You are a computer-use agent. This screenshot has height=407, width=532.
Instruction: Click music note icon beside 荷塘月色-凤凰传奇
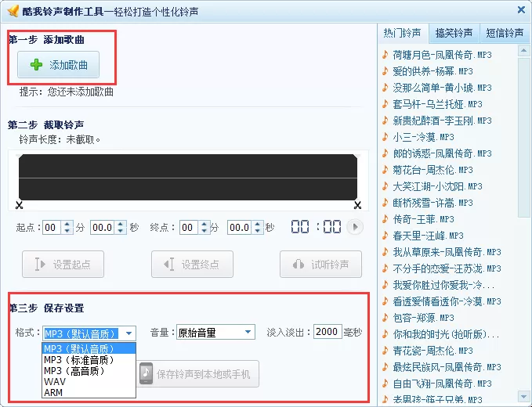[x=385, y=55]
